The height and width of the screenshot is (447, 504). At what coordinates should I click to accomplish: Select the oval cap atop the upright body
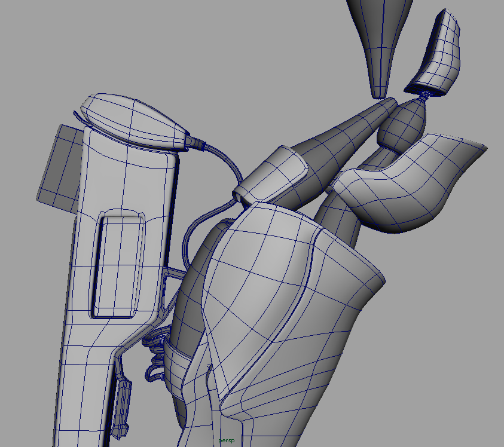(133, 121)
